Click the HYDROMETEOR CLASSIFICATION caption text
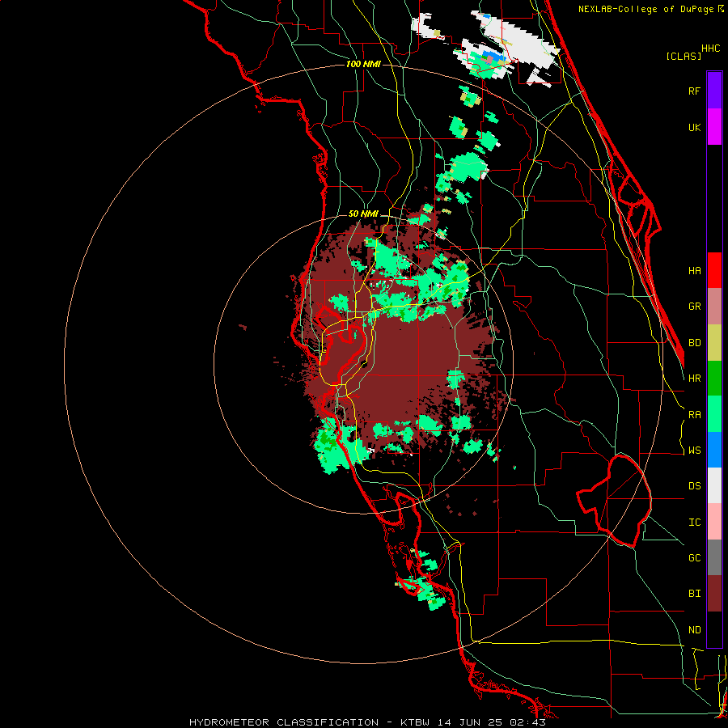 click(284, 722)
